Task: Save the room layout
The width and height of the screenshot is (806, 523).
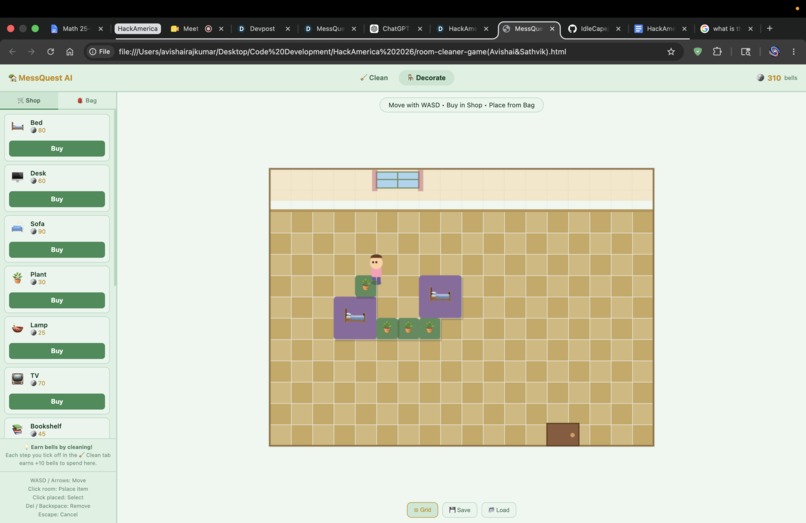Action: click(460, 510)
